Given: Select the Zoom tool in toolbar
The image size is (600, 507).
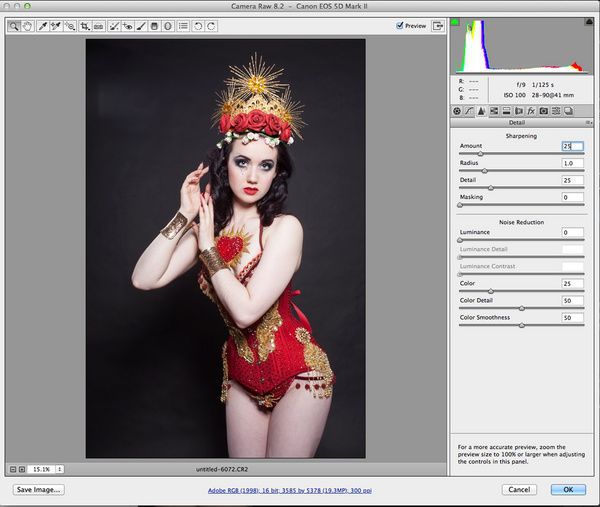Looking at the screenshot, I should (13, 26).
